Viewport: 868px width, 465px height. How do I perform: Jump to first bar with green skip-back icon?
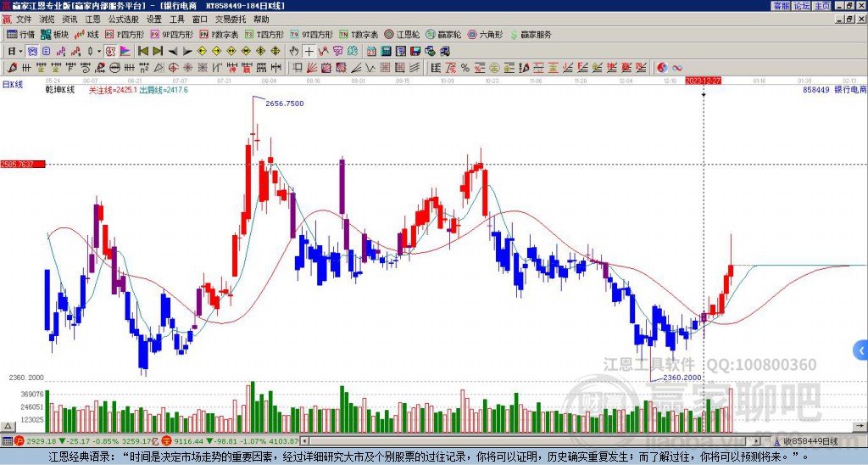142,52
